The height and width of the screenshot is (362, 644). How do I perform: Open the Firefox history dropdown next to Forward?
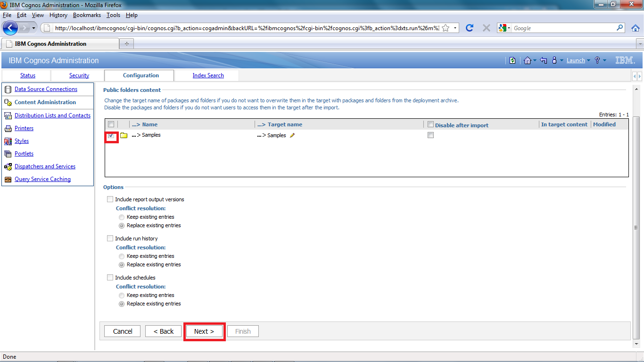point(33,28)
